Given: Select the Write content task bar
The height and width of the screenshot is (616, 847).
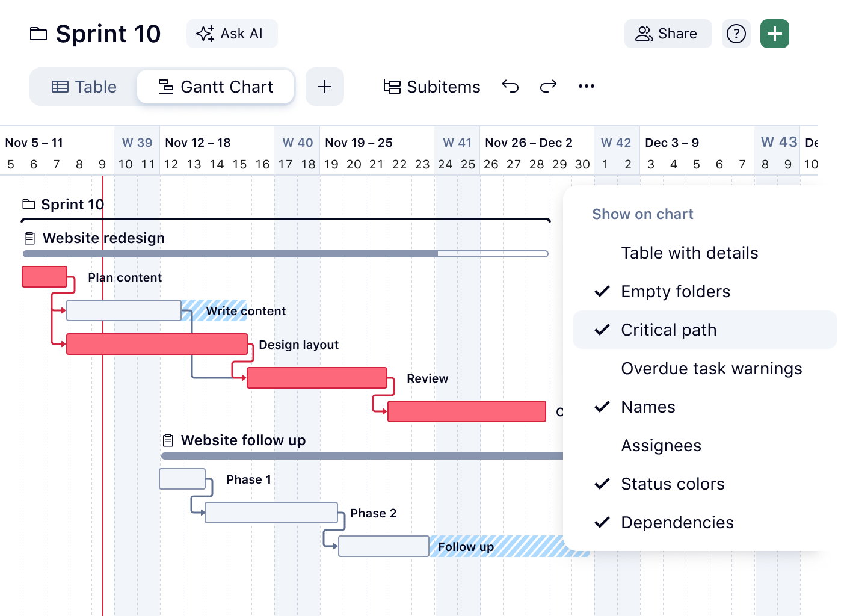Looking at the screenshot, I should (x=124, y=310).
